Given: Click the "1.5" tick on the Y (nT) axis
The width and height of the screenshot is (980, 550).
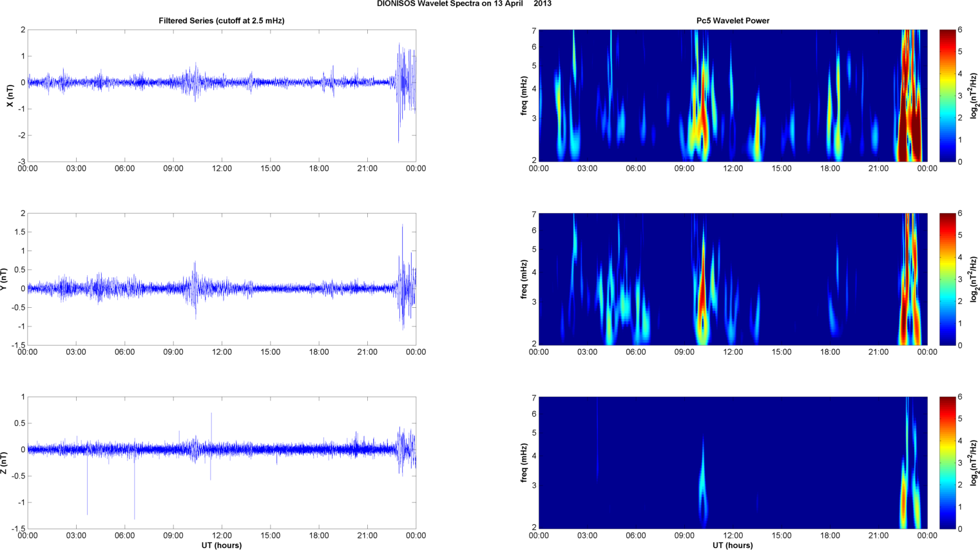Looking at the screenshot, I should (21, 232).
